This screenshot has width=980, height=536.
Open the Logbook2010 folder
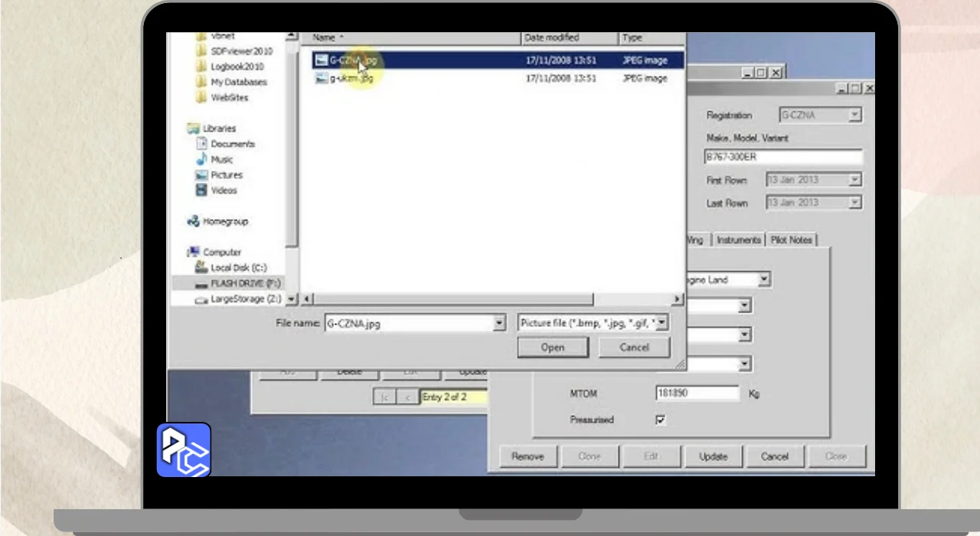237,67
